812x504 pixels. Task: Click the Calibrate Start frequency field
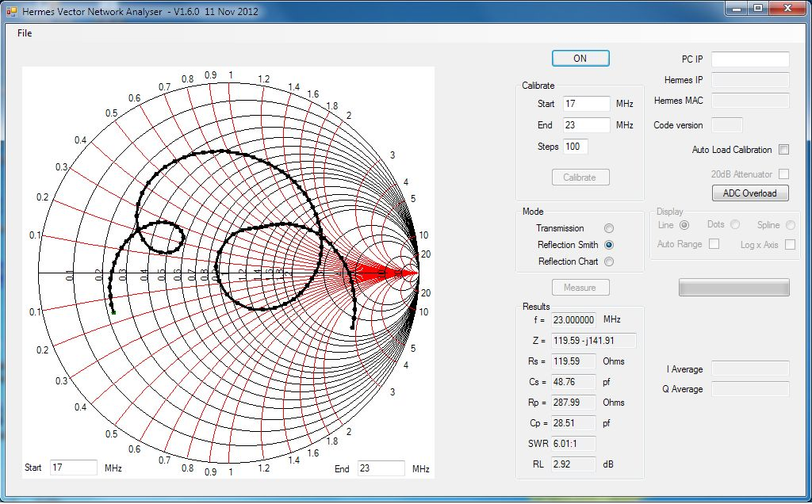click(585, 104)
